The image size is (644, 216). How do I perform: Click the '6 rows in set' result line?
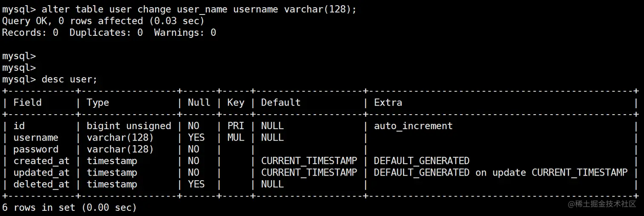click(x=69, y=208)
